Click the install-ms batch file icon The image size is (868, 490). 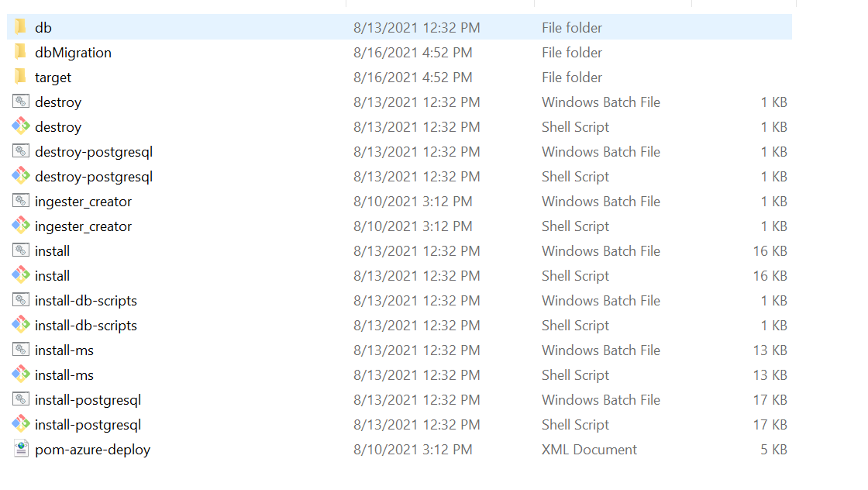(x=21, y=350)
